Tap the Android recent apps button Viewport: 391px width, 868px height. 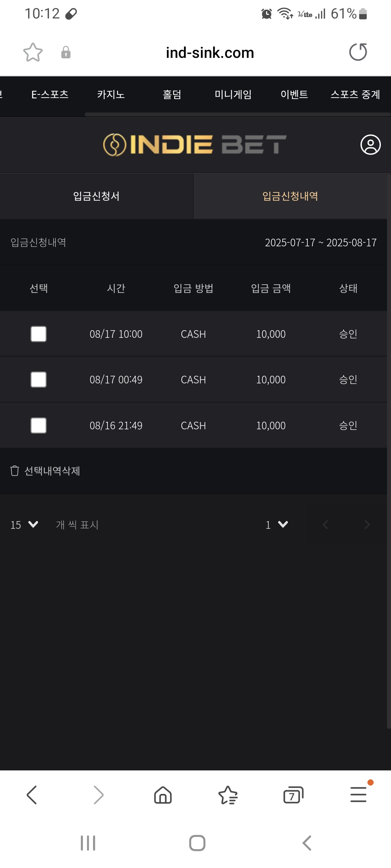point(88,843)
